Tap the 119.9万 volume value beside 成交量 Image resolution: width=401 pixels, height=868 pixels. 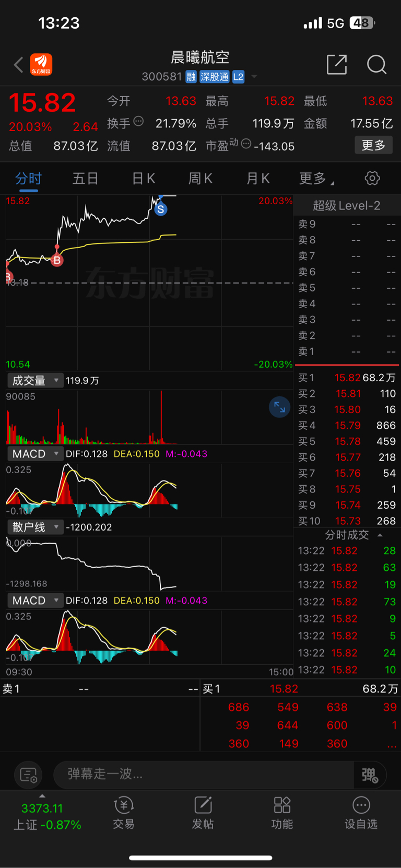[x=82, y=381]
